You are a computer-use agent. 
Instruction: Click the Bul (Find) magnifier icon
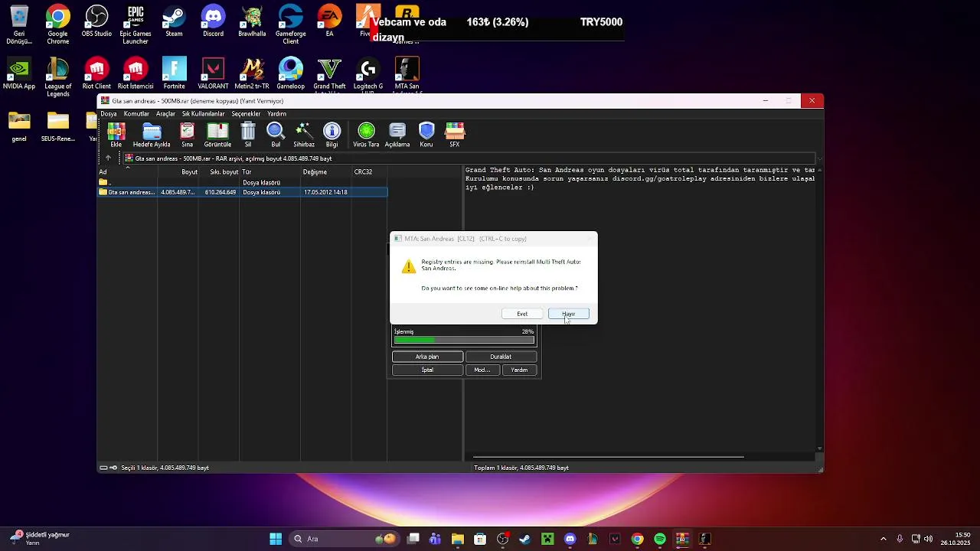point(276,135)
